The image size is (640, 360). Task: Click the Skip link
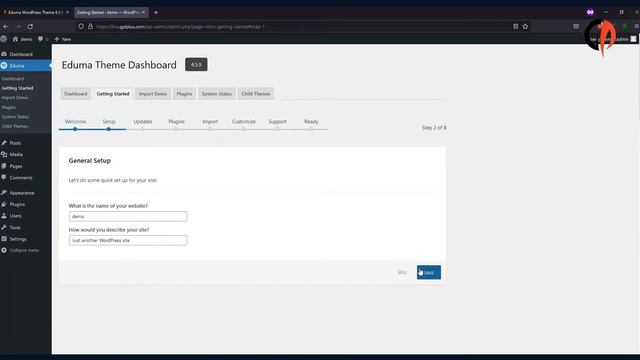(x=402, y=272)
